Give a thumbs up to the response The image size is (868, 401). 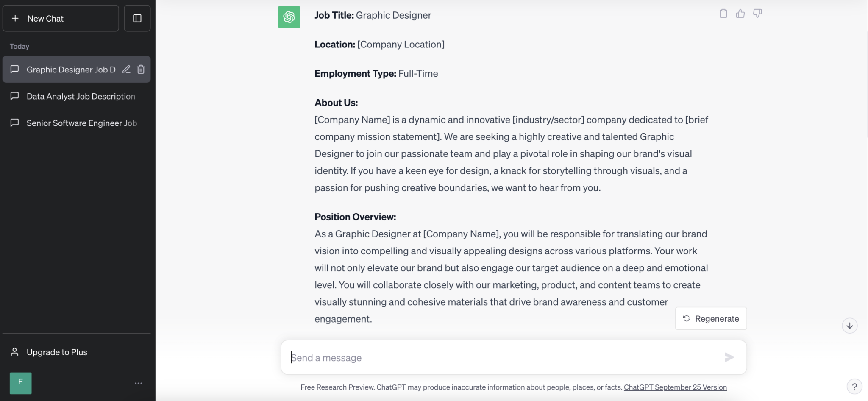pos(740,13)
